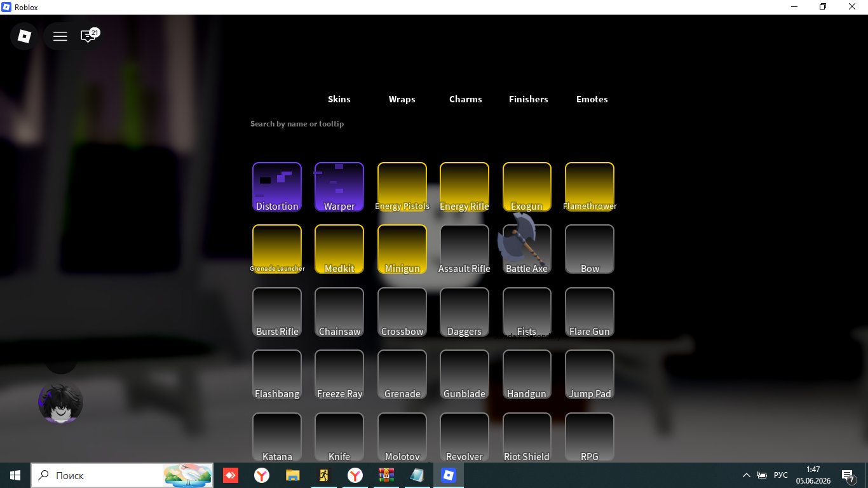Launch the first Yandex Browser taskbar icon
The height and width of the screenshot is (488, 868).
coord(261,475)
